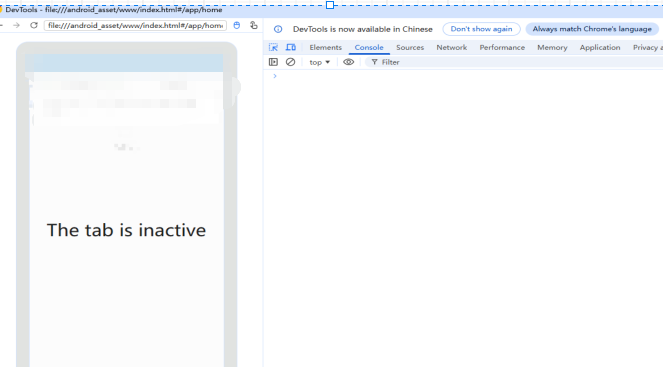Click the info icon in language notice
This screenshot has height=367, width=663.
278,29
